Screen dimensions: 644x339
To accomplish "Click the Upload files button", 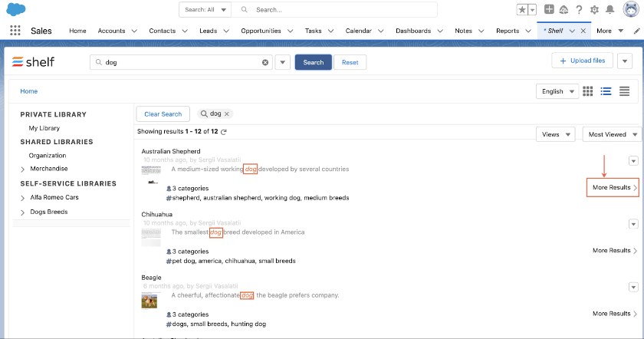I will (583, 61).
